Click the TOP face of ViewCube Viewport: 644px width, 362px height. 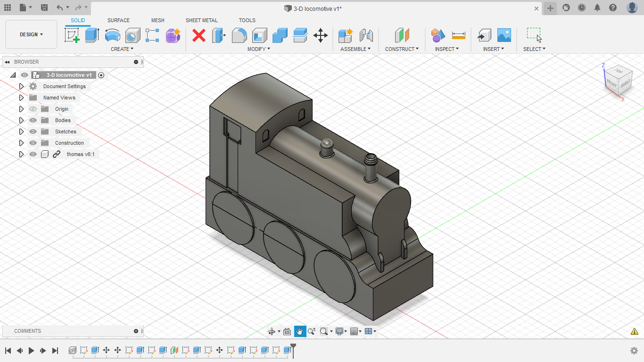(618, 72)
